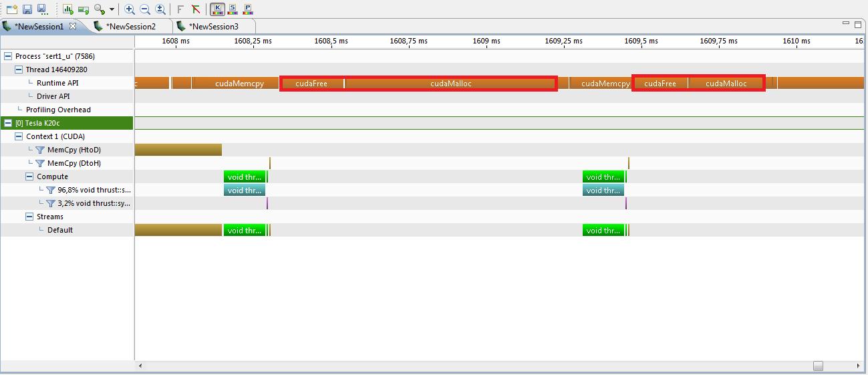Screen dimensions: 868x375
Task: Select the first highlighted cudaMalloc call
Action: point(450,84)
